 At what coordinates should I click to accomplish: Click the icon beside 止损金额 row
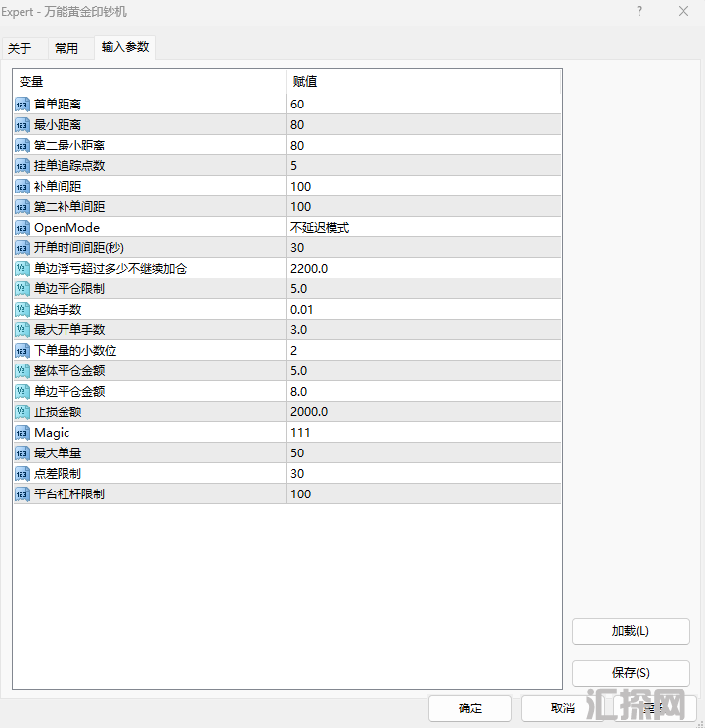(x=22, y=412)
